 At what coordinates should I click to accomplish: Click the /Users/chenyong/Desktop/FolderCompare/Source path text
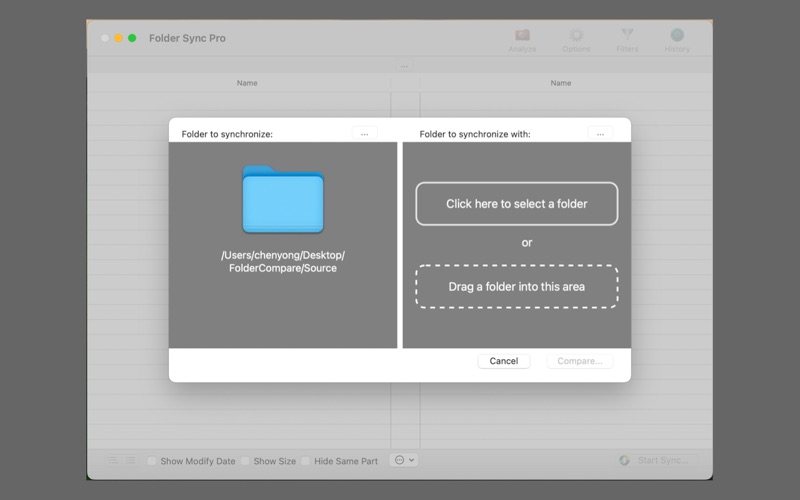tap(283, 262)
